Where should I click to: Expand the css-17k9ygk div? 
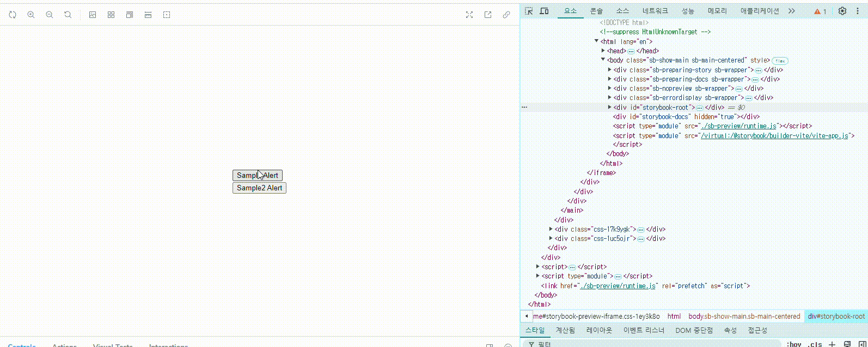pyautogui.click(x=551, y=229)
